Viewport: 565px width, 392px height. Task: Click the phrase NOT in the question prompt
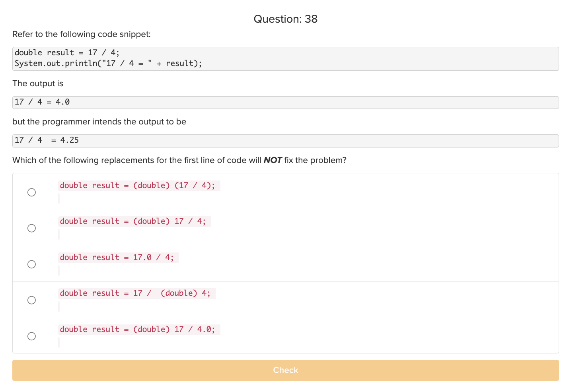tap(273, 160)
